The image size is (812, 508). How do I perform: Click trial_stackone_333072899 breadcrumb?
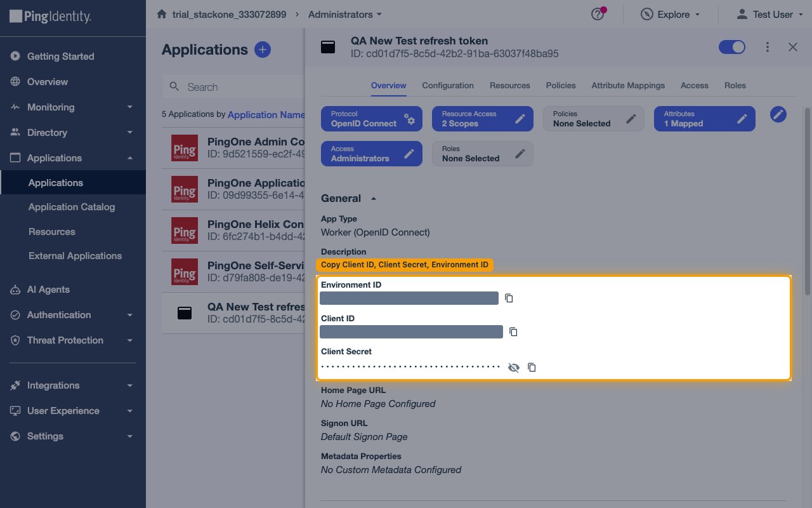point(229,14)
